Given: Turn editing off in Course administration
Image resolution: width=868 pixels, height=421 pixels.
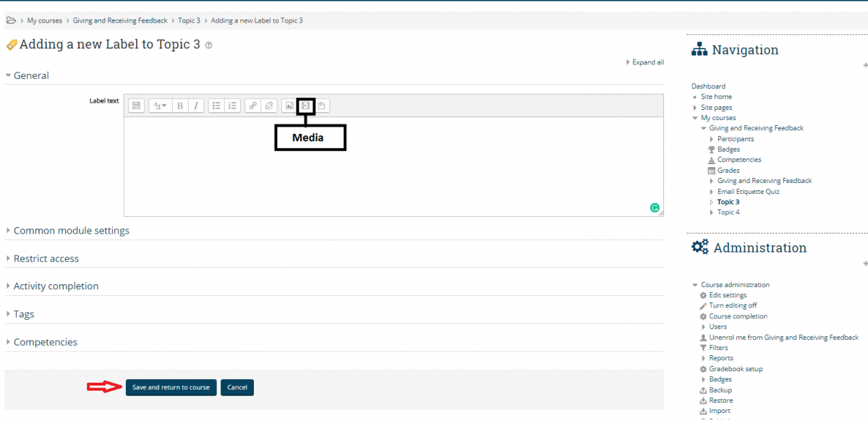Looking at the screenshot, I should (x=732, y=305).
